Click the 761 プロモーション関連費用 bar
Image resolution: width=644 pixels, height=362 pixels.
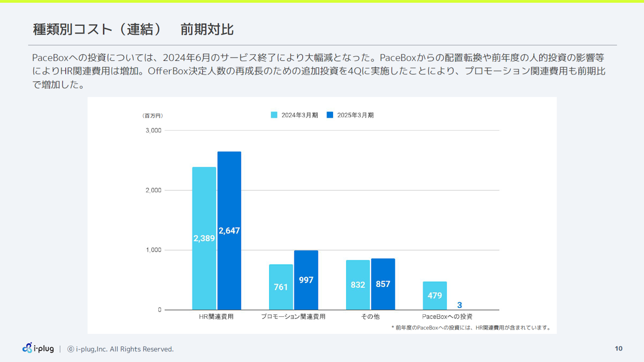click(x=281, y=287)
